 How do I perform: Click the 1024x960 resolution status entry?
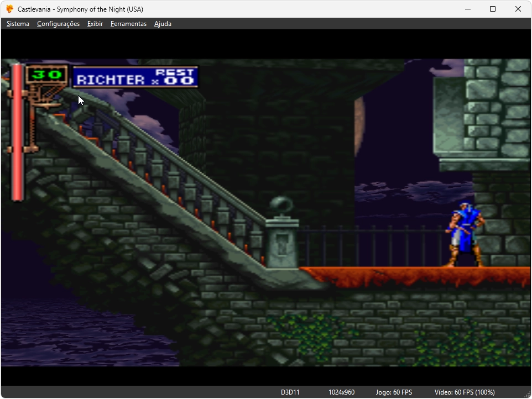(341, 392)
